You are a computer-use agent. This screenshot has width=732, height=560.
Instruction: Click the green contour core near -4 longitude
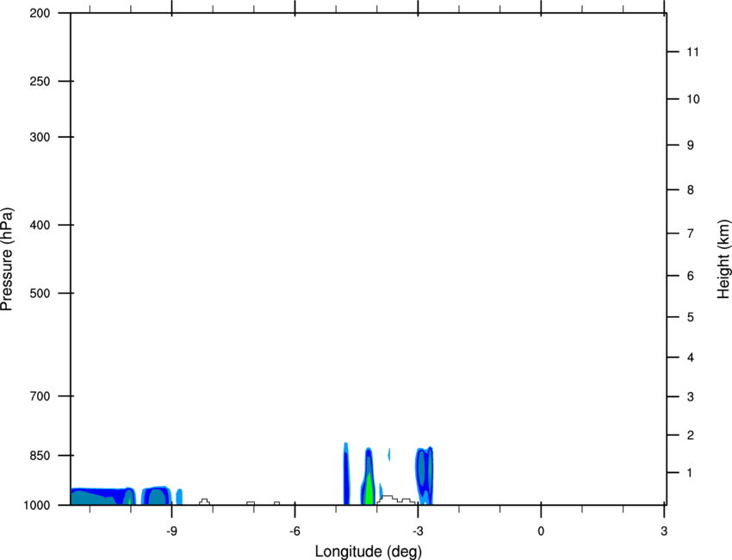tap(369, 490)
